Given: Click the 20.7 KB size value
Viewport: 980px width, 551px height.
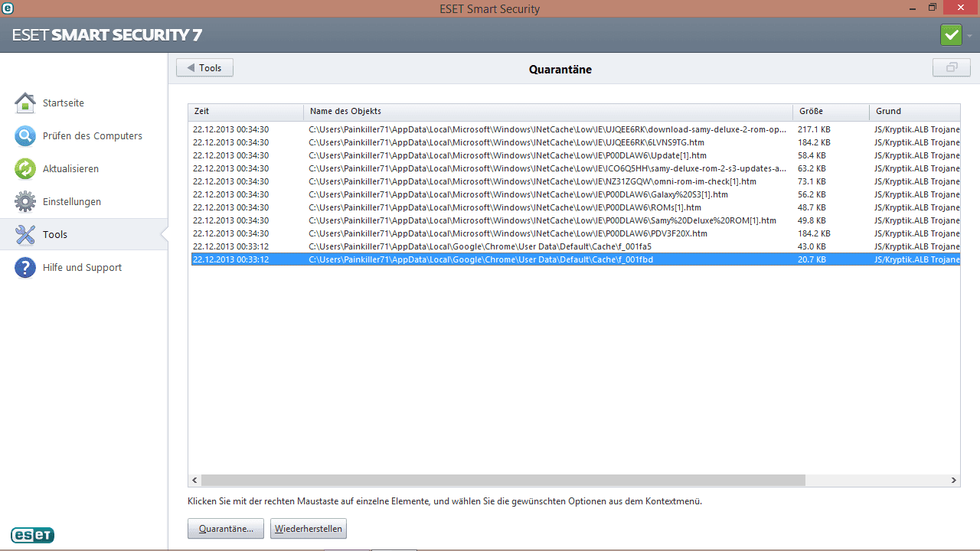Looking at the screenshot, I should (x=812, y=259).
